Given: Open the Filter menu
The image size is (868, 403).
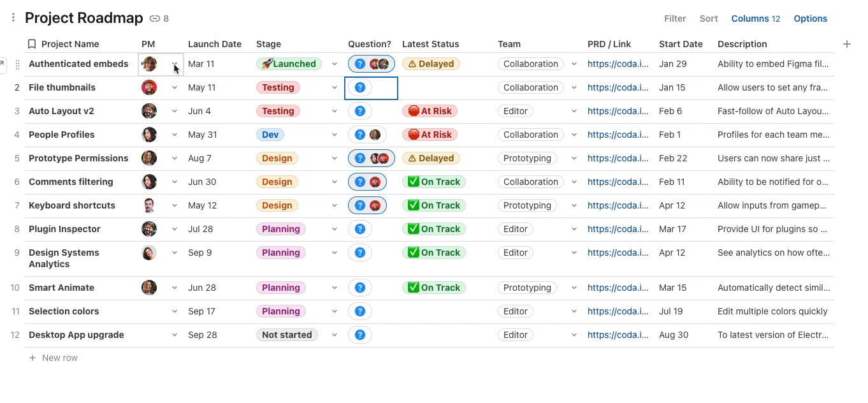Looking at the screenshot, I should tap(675, 18).
